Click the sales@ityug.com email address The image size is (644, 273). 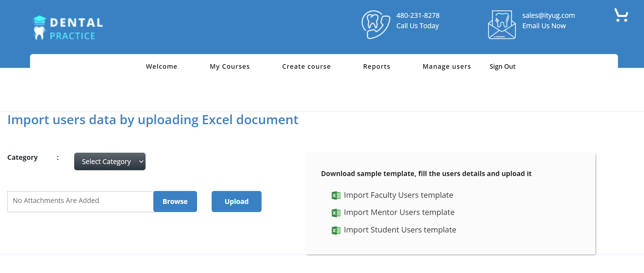click(x=548, y=16)
